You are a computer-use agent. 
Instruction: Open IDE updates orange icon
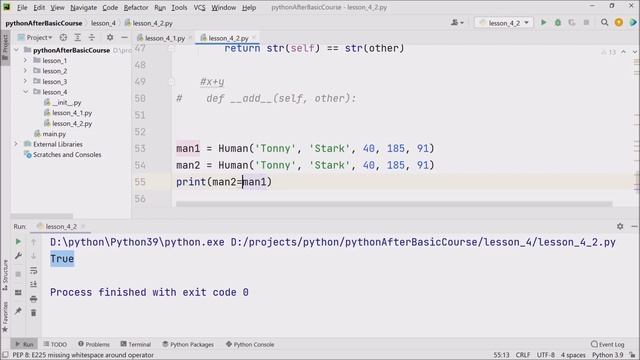point(619,23)
